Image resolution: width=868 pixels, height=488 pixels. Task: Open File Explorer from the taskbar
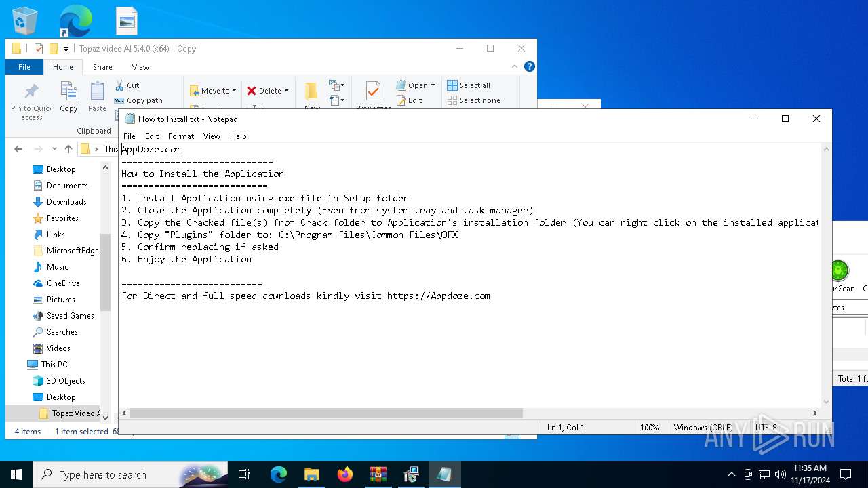point(311,474)
